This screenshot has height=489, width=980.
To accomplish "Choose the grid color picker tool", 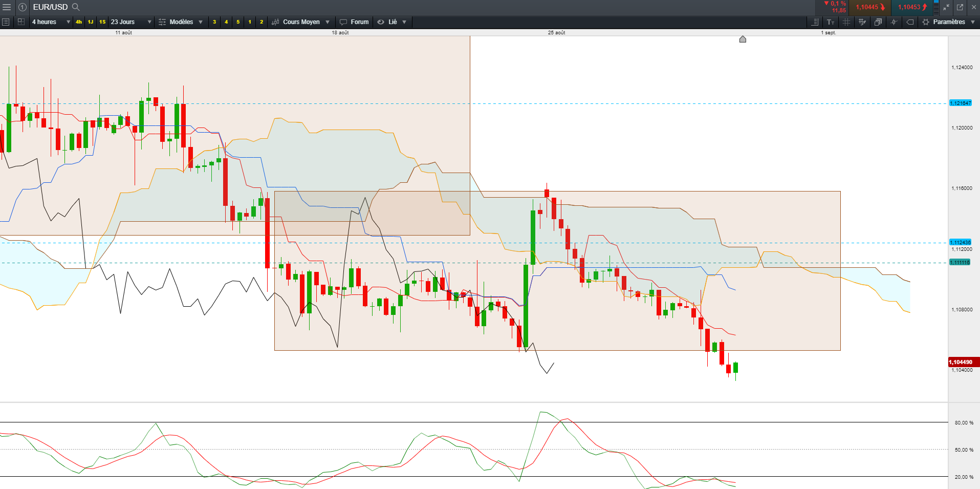I will (862, 22).
